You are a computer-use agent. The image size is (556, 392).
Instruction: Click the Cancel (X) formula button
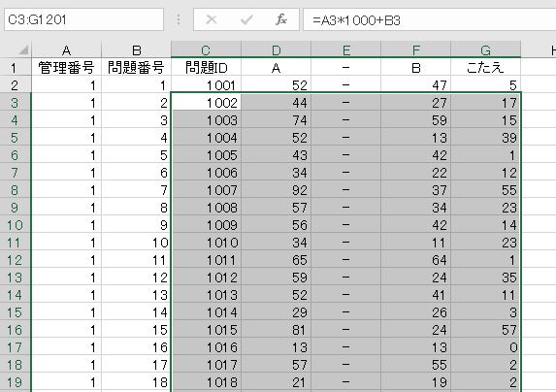[x=212, y=19]
